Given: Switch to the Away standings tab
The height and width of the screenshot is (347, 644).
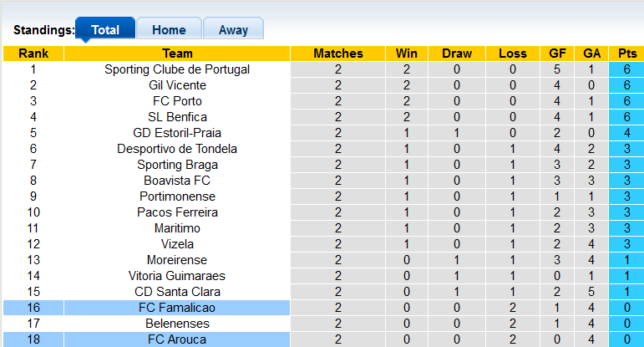Looking at the screenshot, I should [x=233, y=30].
